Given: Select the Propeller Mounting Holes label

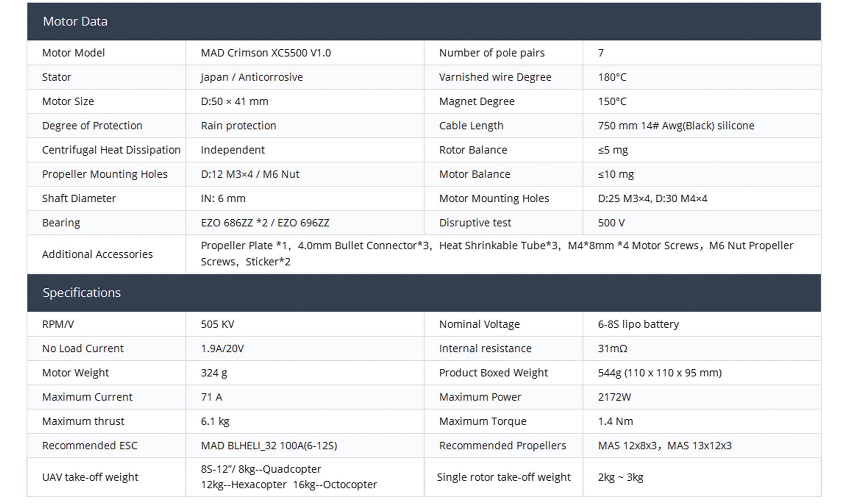Looking at the screenshot, I should 105,174.
